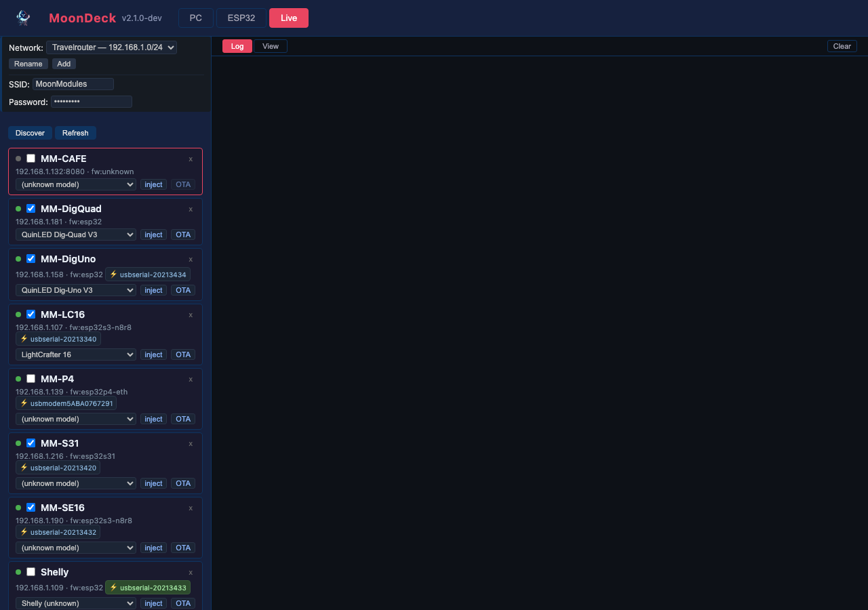
Task: Start OTA update for MM-SE16
Action: tap(183, 548)
